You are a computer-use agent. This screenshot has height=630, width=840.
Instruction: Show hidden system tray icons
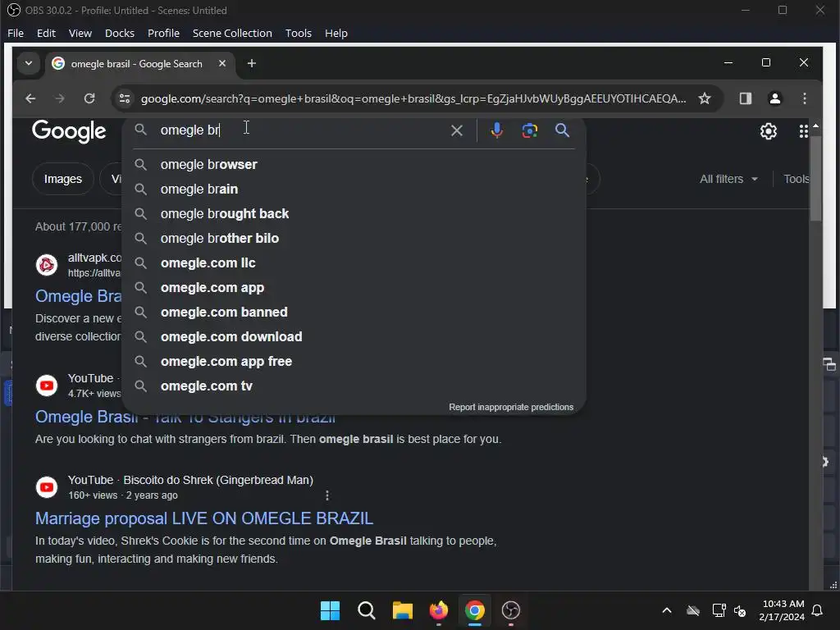point(667,610)
